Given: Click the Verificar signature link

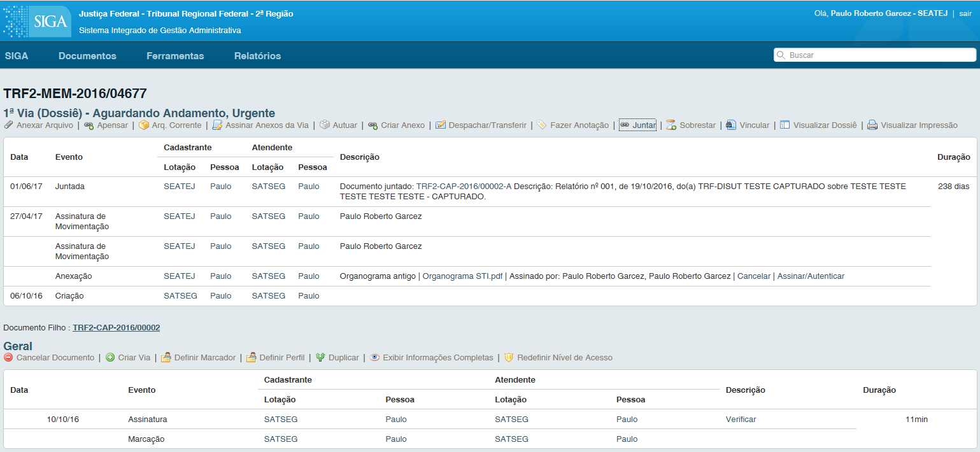Looking at the screenshot, I should tap(741, 420).
